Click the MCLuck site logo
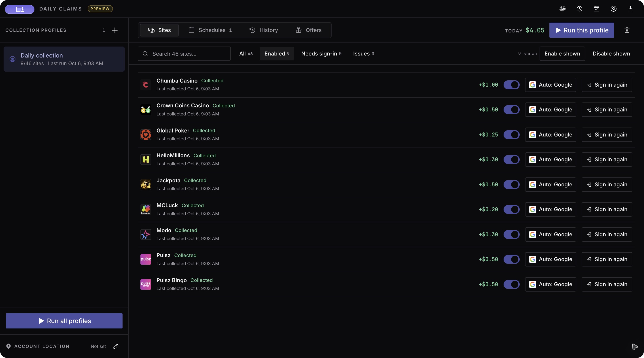This screenshot has height=358, width=644. point(146,209)
